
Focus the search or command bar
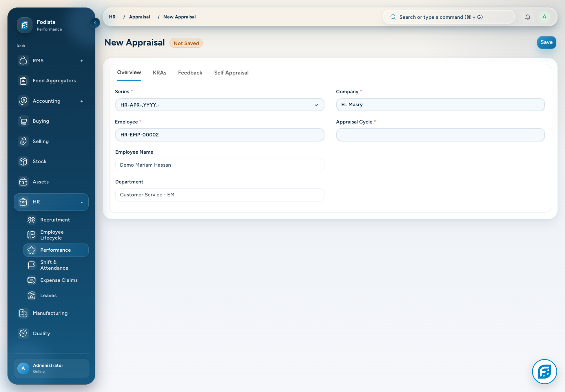448,17
